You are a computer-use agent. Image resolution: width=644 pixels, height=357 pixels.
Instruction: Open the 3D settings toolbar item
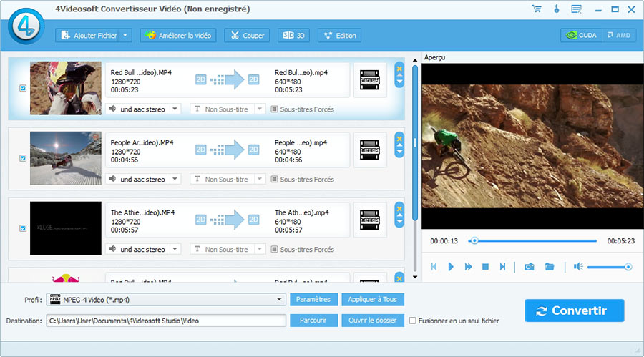[x=294, y=35]
